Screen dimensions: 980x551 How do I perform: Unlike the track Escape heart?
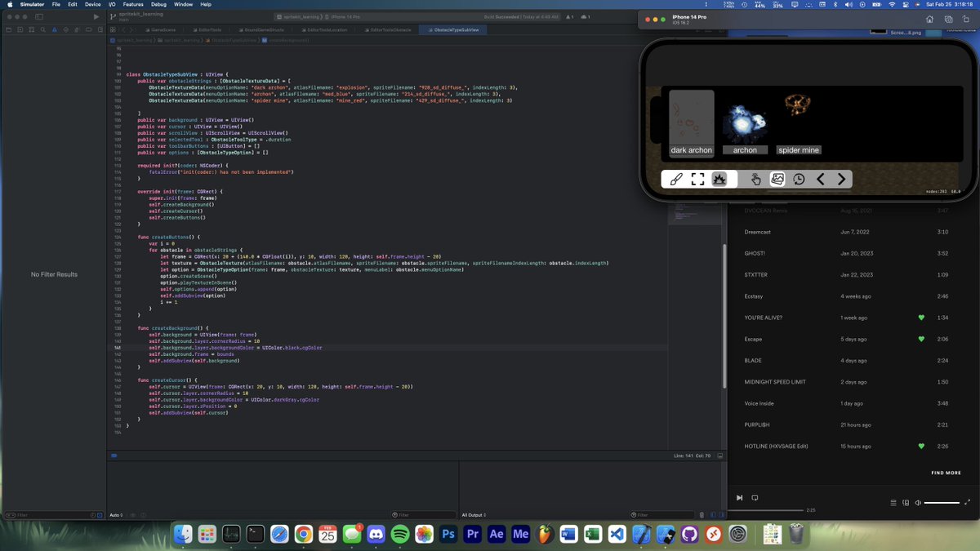click(921, 339)
